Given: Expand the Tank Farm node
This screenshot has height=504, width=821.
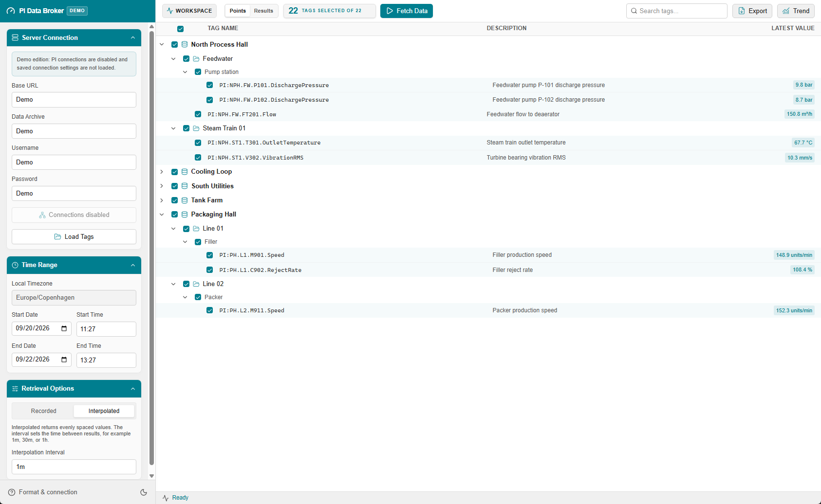Looking at the screenshot, I should pos(162,200).
